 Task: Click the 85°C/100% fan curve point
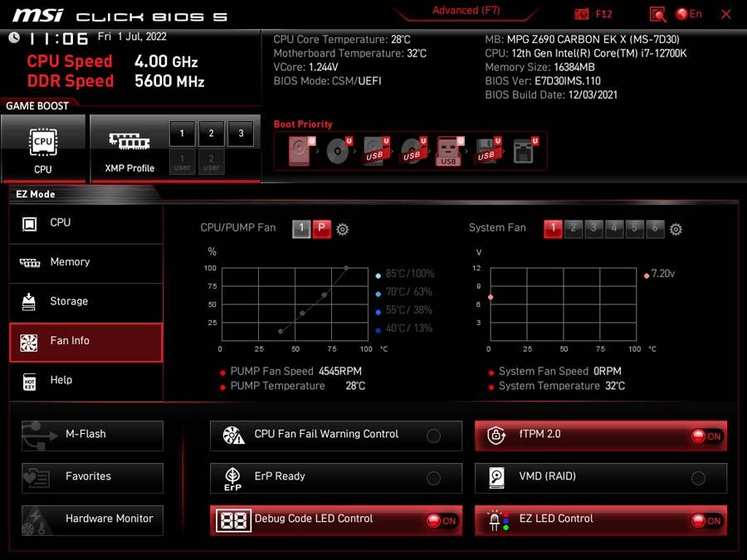pos(346,268)
